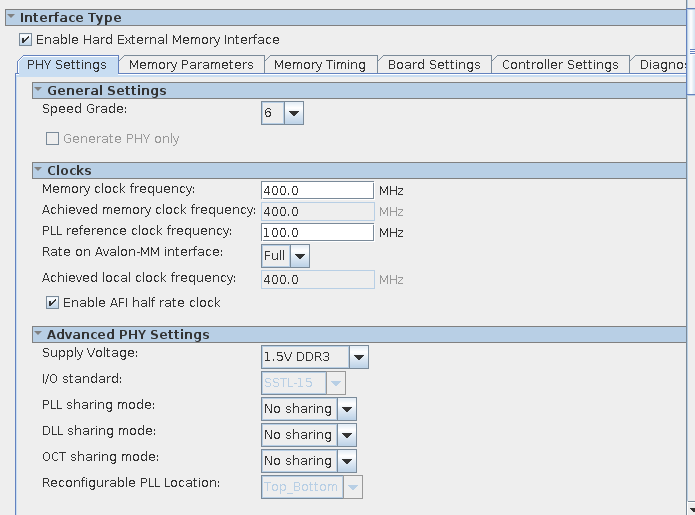Image resolution: width=695 pixels, height=515 pixels.
Task: Switch to the Diagnostics tab
Action: point(660,64)
